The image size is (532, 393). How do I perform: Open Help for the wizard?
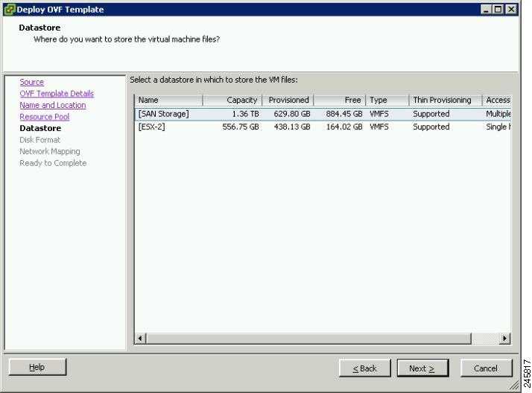37,367
